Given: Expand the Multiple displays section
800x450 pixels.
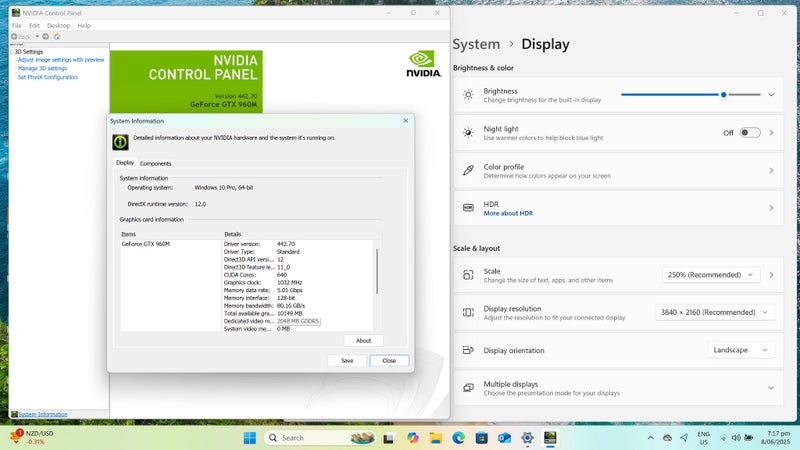Looking at the screenshot, I should click(x=771, y=388).
